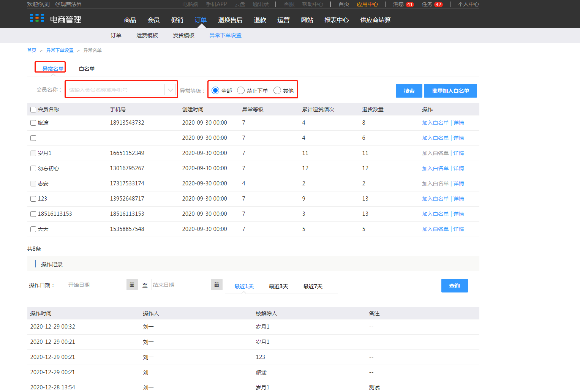580x392 pixels.
Task: Open the 商品 main menu
Action: (130, 20)
